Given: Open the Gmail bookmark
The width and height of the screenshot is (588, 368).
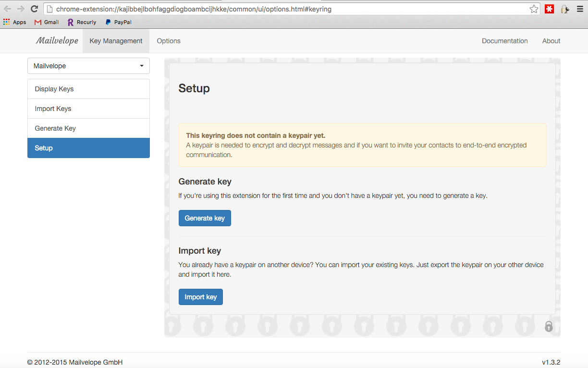Looking at the screenshot, I should [x=47, y=22].
